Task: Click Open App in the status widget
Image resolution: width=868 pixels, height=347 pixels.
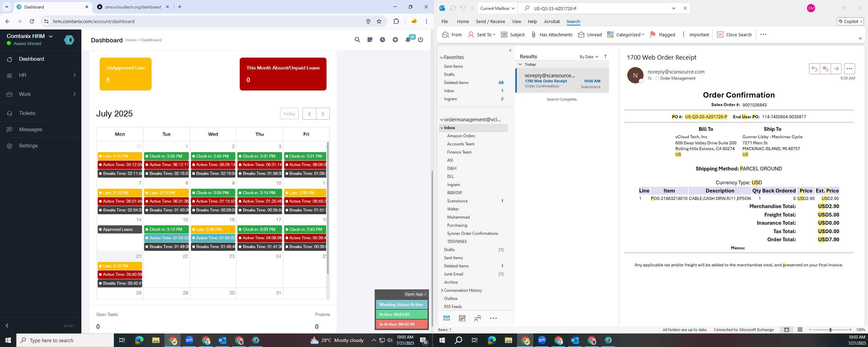Action: click(415, 294)
